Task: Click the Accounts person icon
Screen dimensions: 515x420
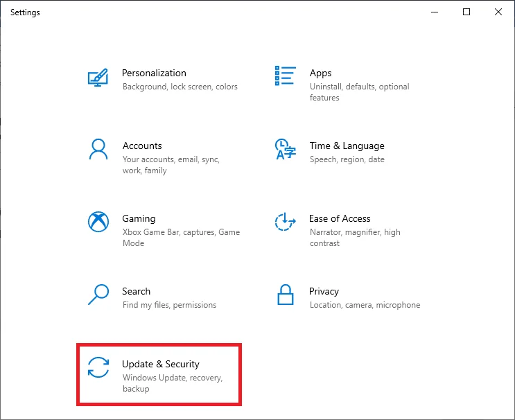Action: point(98,149)
